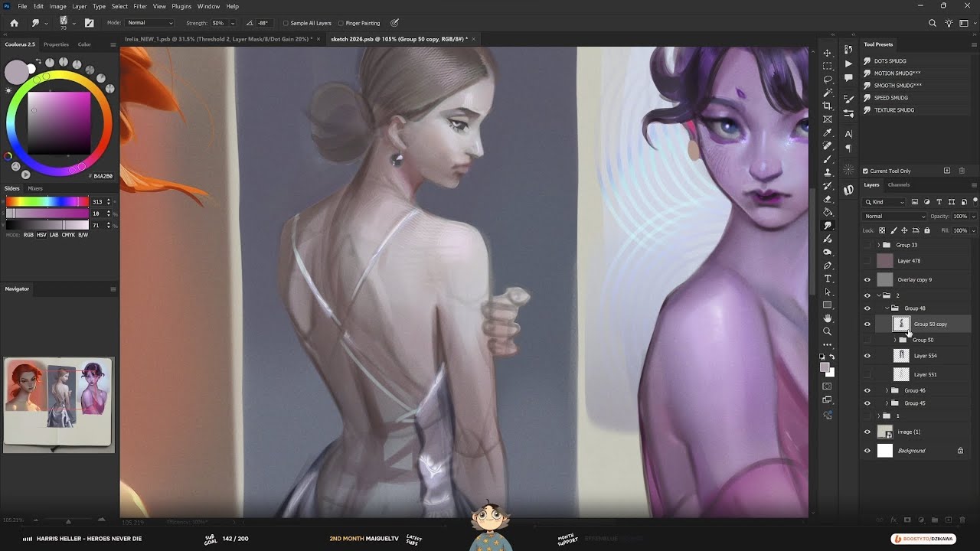
Task: Hide the image (1) layer
Action: pos(867,432)
